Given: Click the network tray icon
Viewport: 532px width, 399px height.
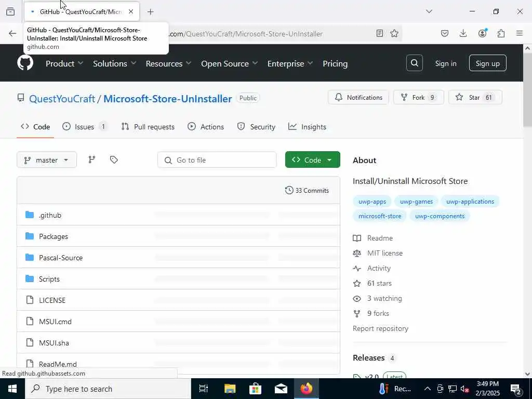Looking at the screenshot, I should coord(453,389).
